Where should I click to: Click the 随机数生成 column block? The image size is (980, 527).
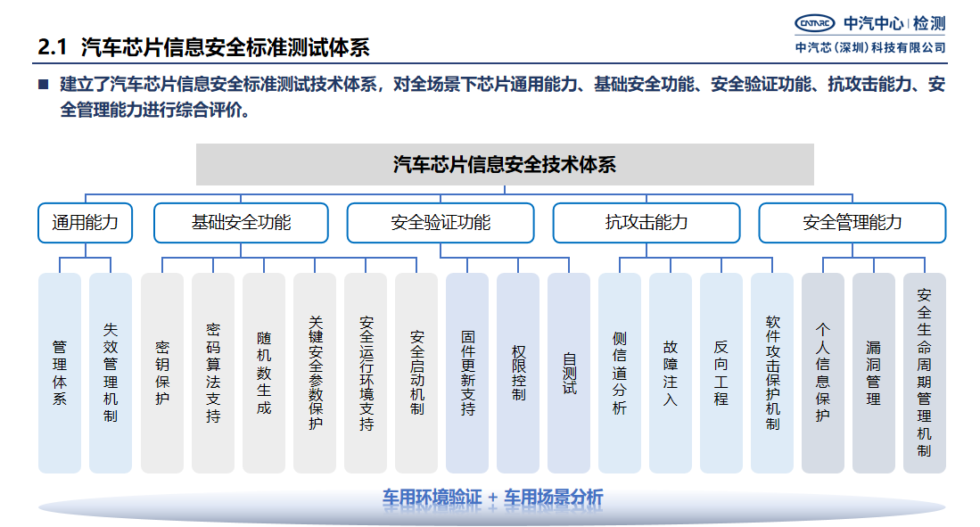pyautogui.click(x=264, y=373)
